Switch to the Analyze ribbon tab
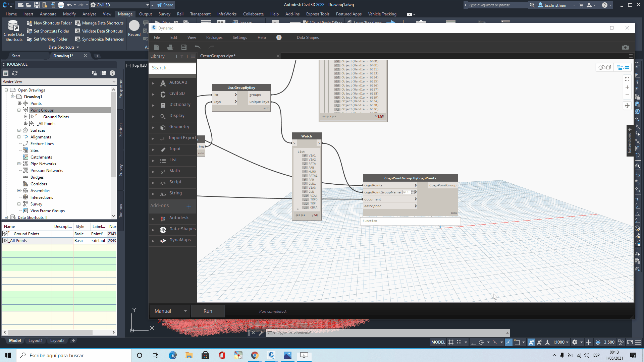Viewport: 644px width, 362px height. pos(89,14)
